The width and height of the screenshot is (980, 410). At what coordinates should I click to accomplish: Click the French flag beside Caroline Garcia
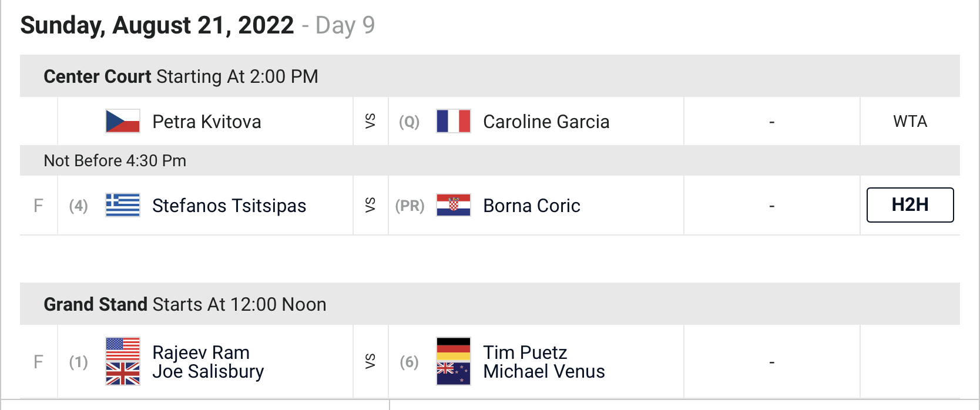454,121
